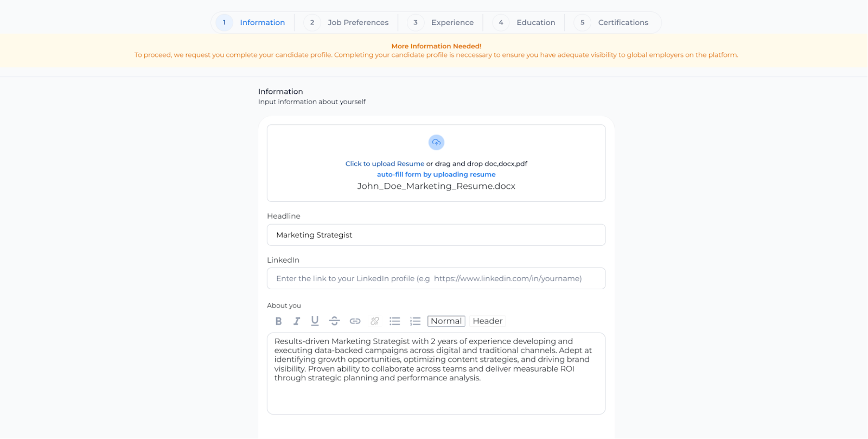Create a bulleted list
Viewport: 868px width, 439px height.
[395, 321]
